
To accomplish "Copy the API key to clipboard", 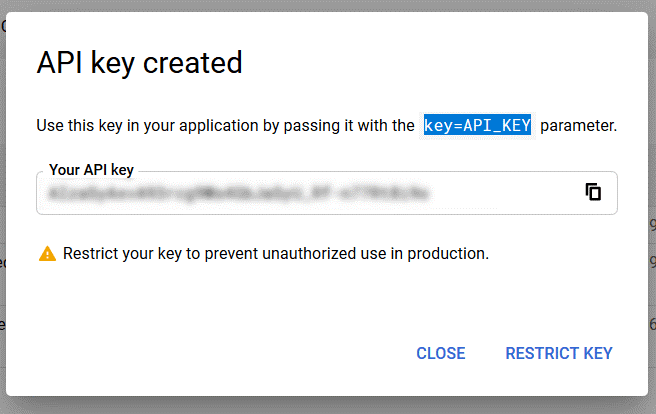I will pos(593,192).
